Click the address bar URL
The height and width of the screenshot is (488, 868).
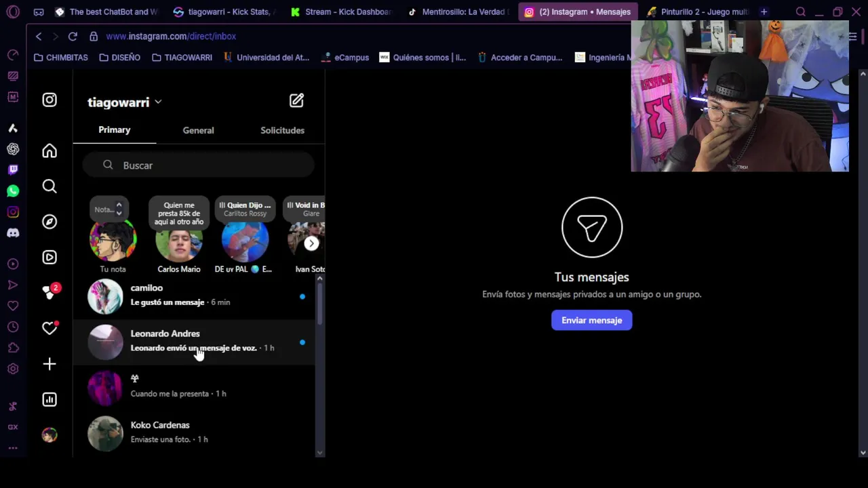[x=171, y=36]
